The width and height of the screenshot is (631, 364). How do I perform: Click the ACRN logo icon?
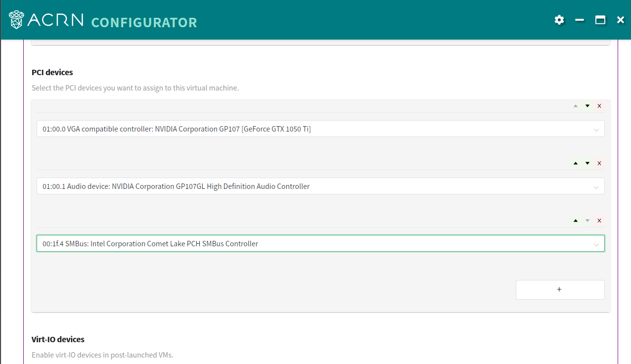(x=16, y=19)
